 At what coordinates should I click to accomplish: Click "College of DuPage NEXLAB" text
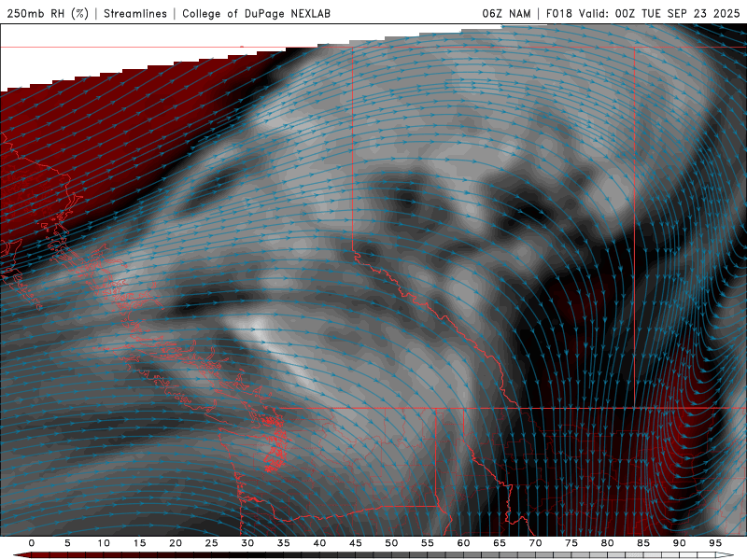click(x=256, y=13)
